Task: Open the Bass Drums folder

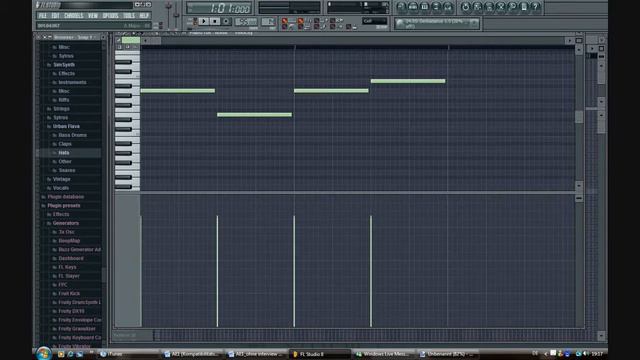Action: pyautogui.click(x=72, y=135)
